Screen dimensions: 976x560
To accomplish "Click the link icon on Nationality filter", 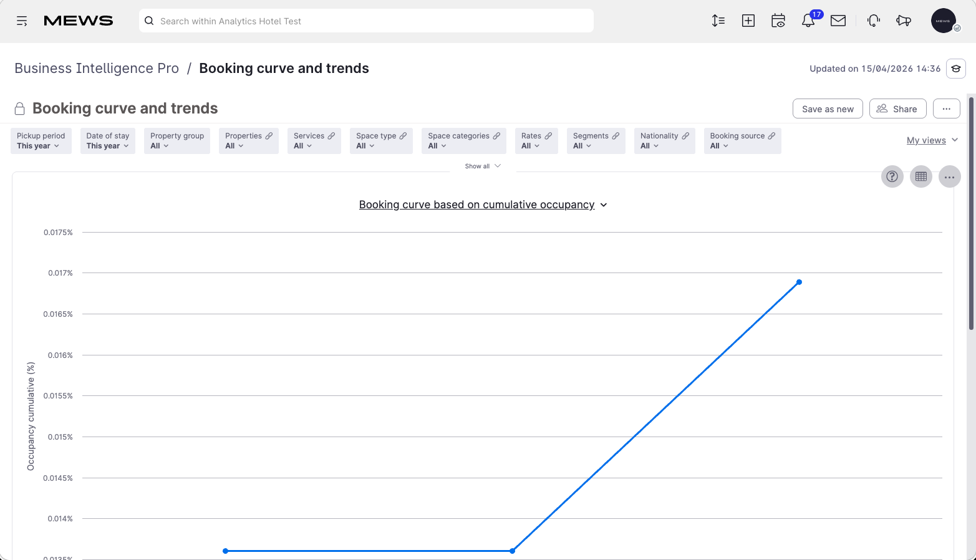I will 685,135.
